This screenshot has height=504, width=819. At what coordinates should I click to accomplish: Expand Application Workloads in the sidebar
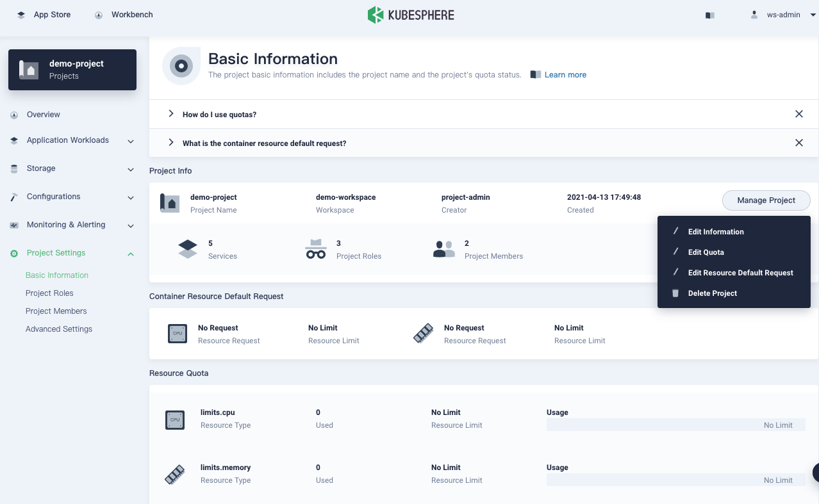coord(67,140)
